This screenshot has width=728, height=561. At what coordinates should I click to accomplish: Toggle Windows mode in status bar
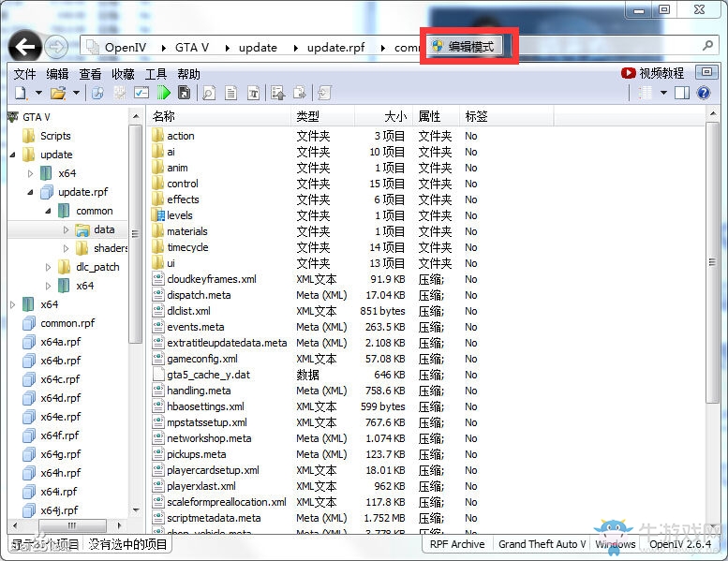pyautogui.click(x=615, y=544)
